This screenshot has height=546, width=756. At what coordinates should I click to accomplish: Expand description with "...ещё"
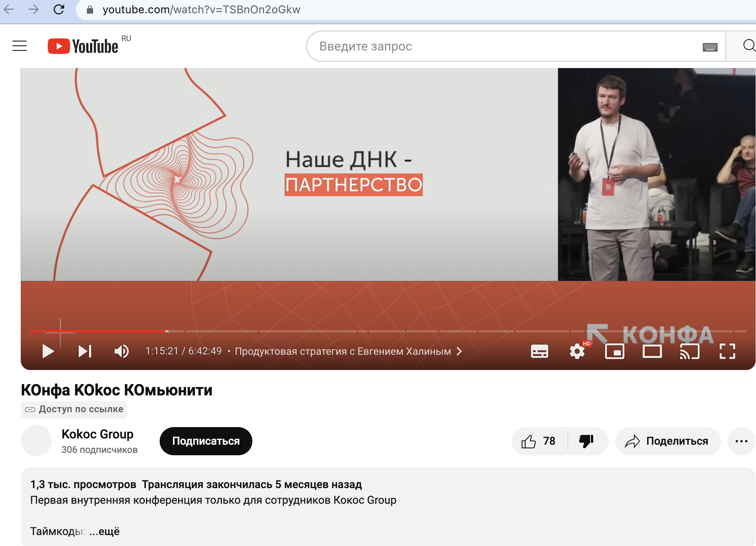(104, 532)
